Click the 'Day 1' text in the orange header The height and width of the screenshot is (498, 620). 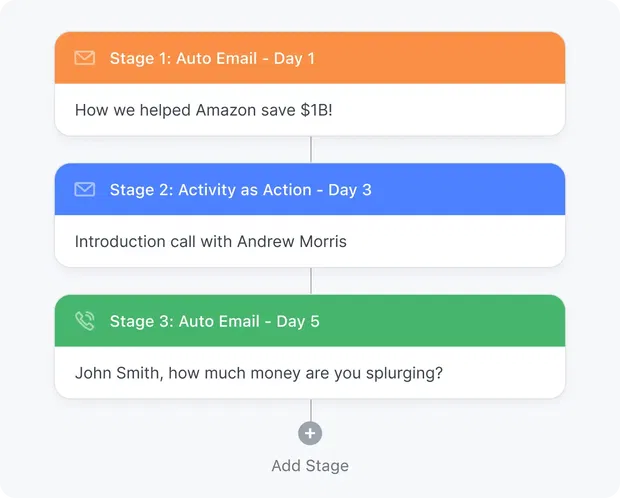294,58
